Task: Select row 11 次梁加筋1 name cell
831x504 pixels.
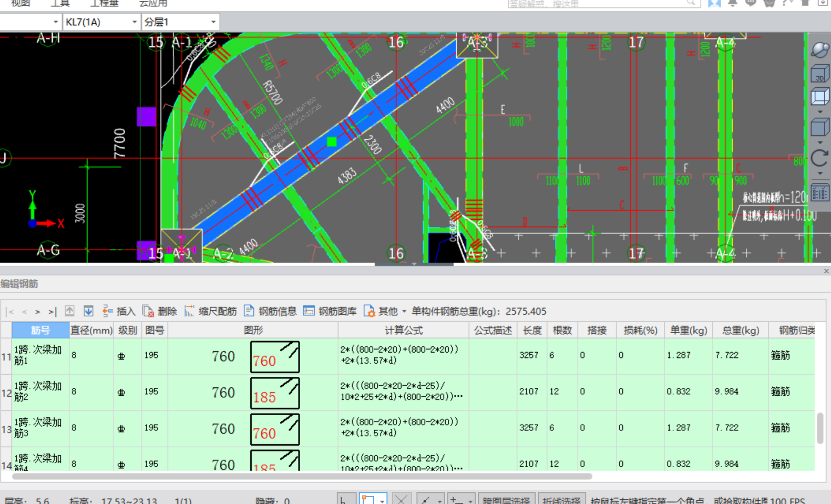Action: point(40,356)
